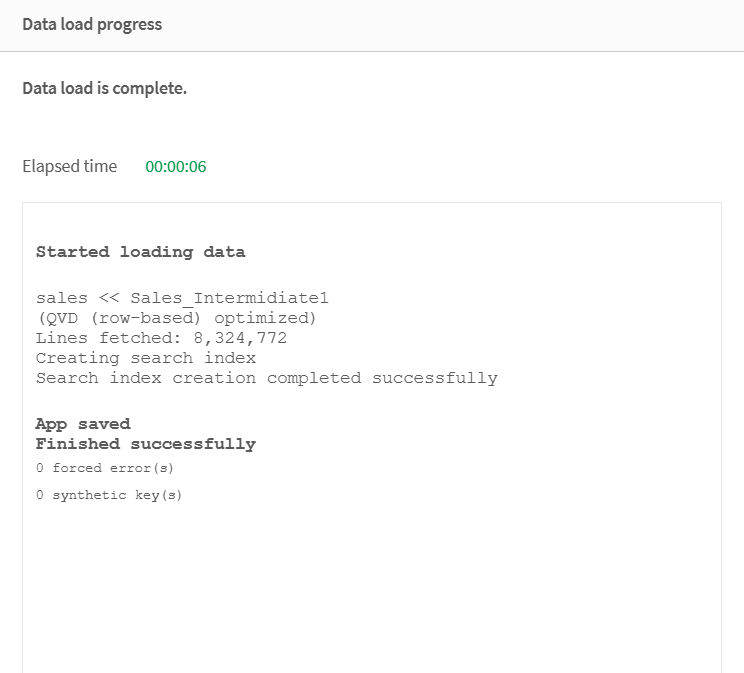The width and height of the screenshot is (744, 673).
Task: Click the '<<' operator in the log
Action: click(x=109, y=298)
